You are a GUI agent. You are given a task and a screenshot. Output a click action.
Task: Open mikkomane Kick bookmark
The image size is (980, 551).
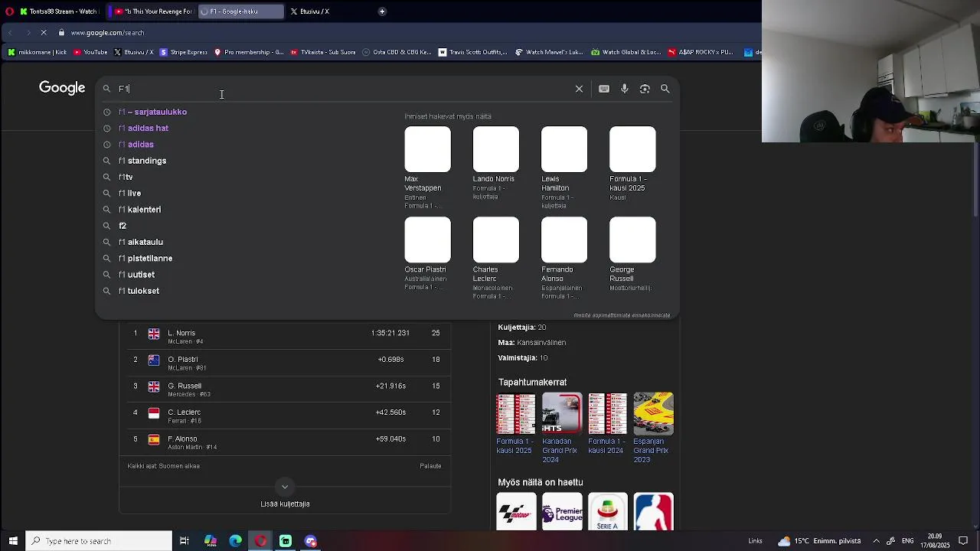(x=38, y=52)
